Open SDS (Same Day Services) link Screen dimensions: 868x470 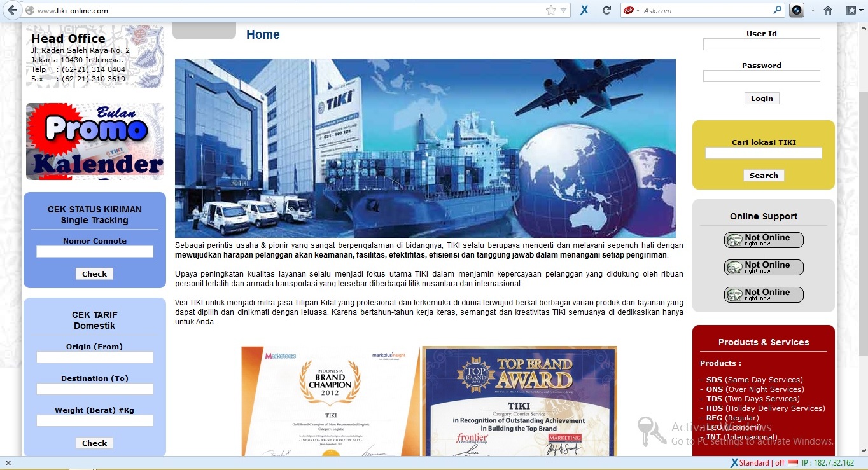coord(754,380)
